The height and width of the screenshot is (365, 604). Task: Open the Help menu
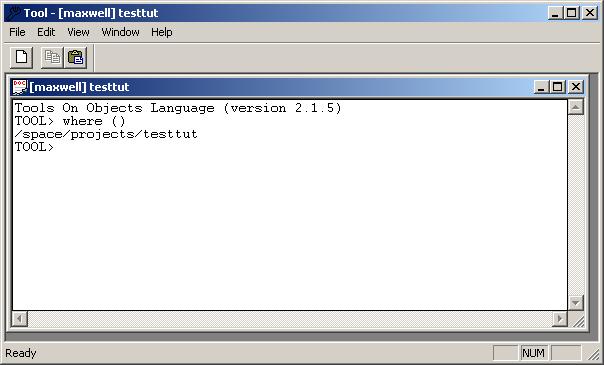(161, 32)
